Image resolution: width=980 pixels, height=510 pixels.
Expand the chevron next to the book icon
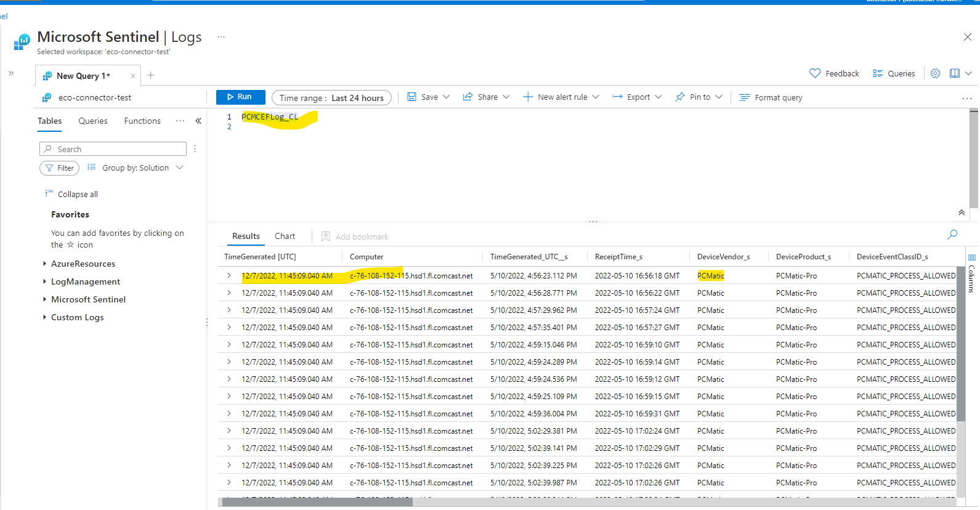968,73
